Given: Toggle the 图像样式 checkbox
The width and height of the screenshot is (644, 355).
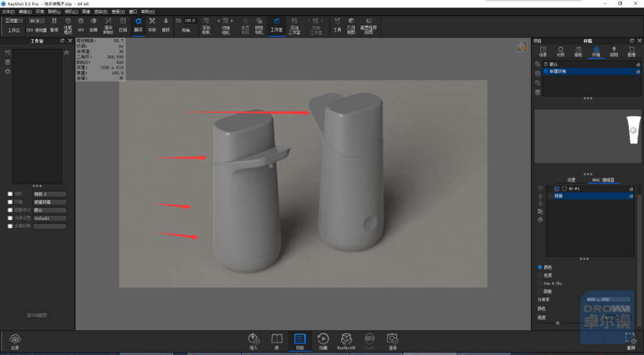Looking at the screenshot, I should pyautogui.click(x=10, y=210).
